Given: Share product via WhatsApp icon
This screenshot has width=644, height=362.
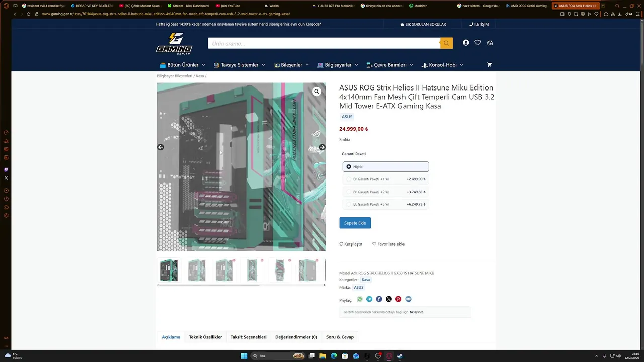Looking at the screenshot, I should tap(360, 299).
